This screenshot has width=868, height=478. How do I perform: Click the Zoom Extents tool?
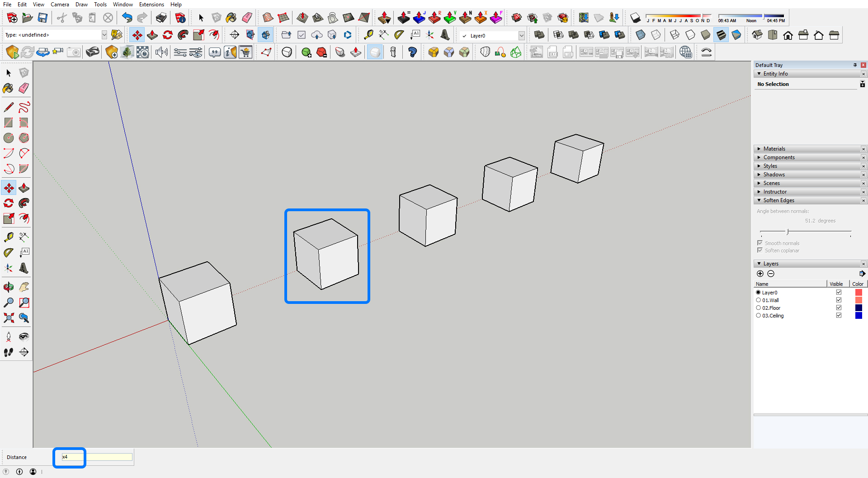point(8,318)
